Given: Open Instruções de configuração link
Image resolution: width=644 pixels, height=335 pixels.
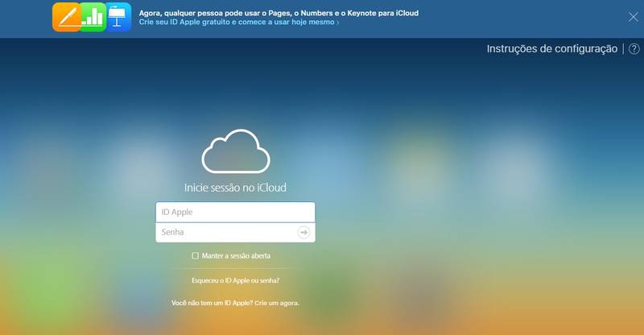Looking at the screenshot, I should (552, 49).
